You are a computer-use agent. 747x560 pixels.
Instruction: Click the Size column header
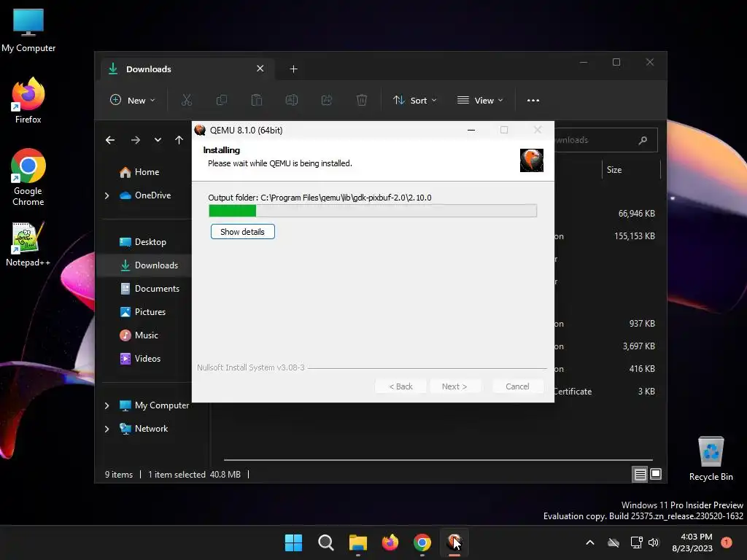[614, 170]
